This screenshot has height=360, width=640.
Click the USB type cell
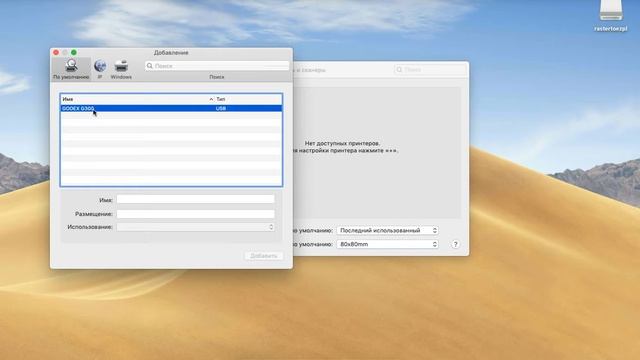click(221, 108)
